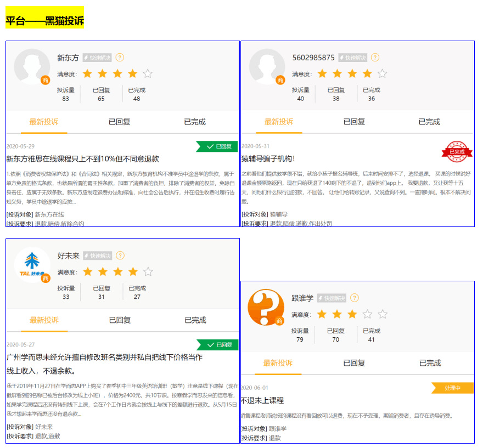
Task: Click the 新东方 merchant avatar
Action: 32,66
